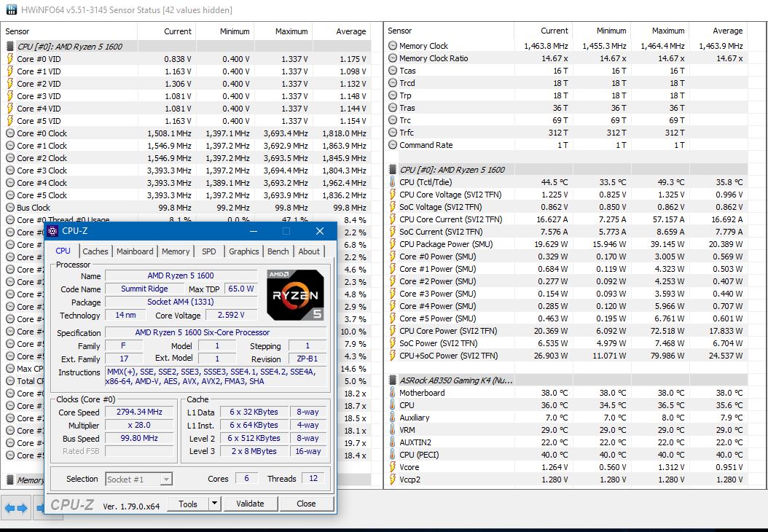Click the clock icon beside Memory Clock
This screenshot has width=768, height=532.
pos(392,46)
